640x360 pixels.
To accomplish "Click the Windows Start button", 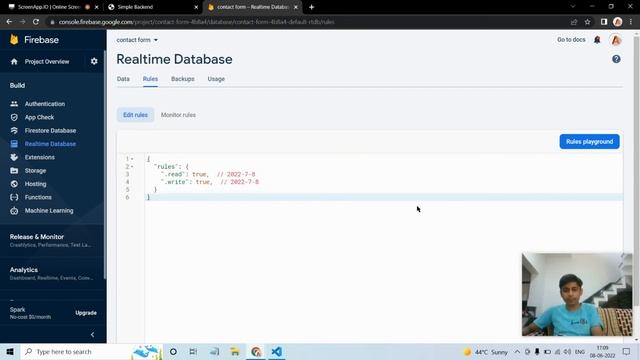I will point(10,351).
